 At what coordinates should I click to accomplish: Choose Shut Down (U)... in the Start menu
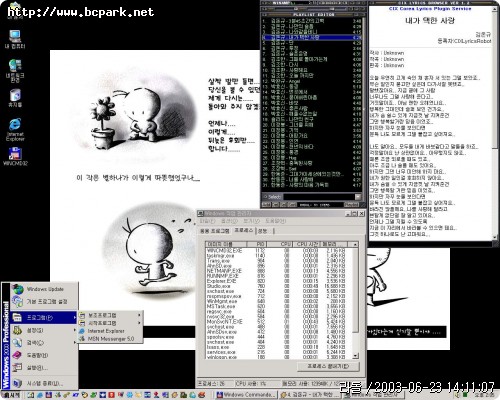[x=44, y=383]
